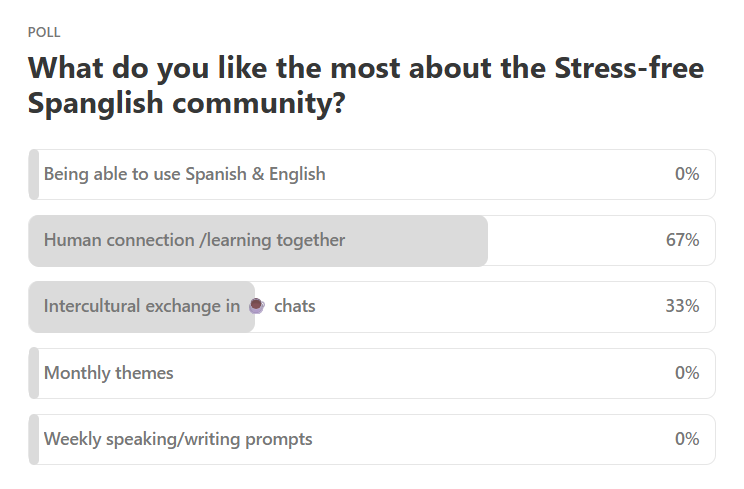Image resolution: width=744 pixels, height=489 pixels.
Task: Click the 0% on Weekly prompts row
Action: click(x=687, y=439)
